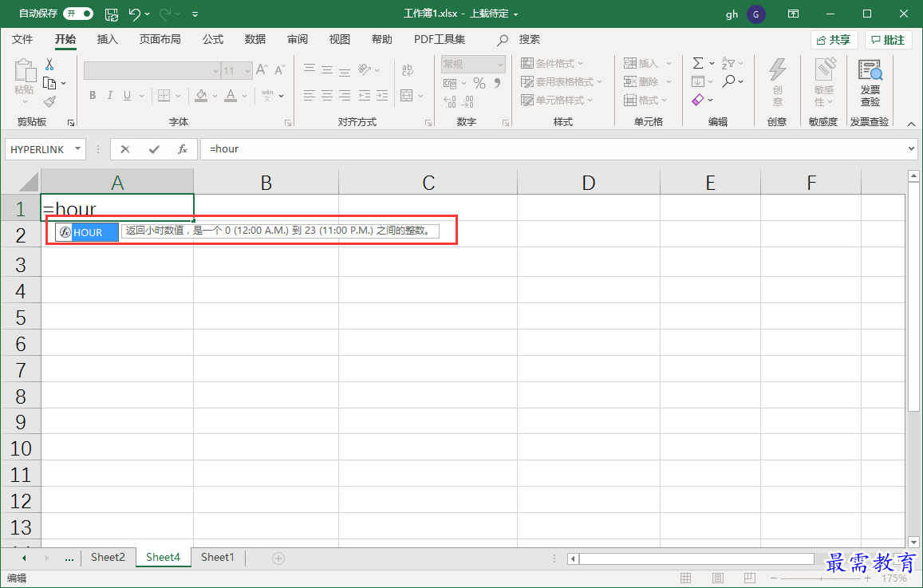Click the Find and select magnifier icon
Screen dimensions: 923x588
click(x=728, y=81)
